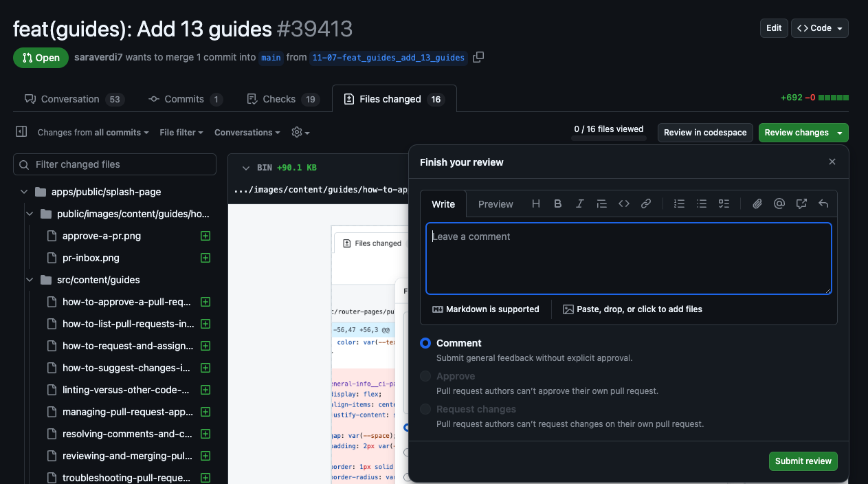Toggle bold formatting in comment editor
The image size is (868, 484).
pos(557,203)
